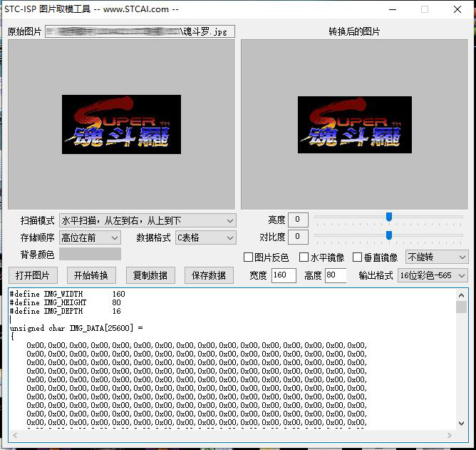The image size is (476, 450).
Task: Click the original image preview thumbnail
Action: click(121, 124)
